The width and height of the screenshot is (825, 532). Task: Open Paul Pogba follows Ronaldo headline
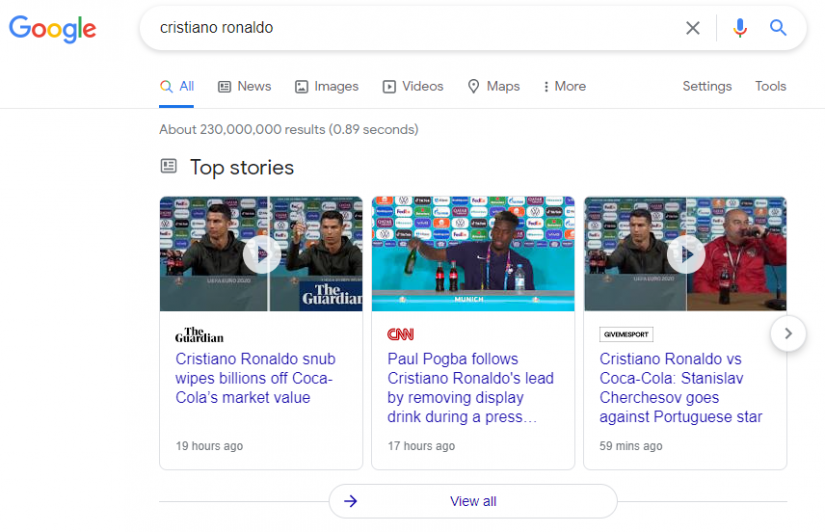pos(470,388)
